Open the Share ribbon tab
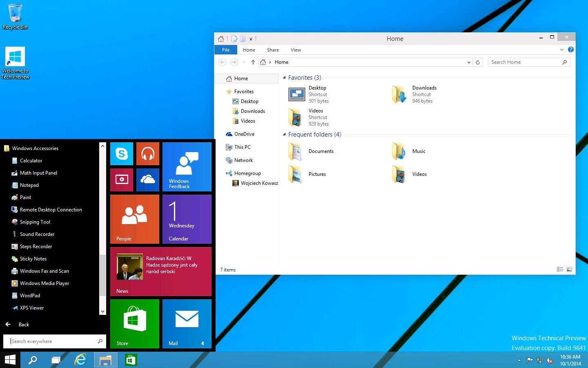 (x=273, y=50)
